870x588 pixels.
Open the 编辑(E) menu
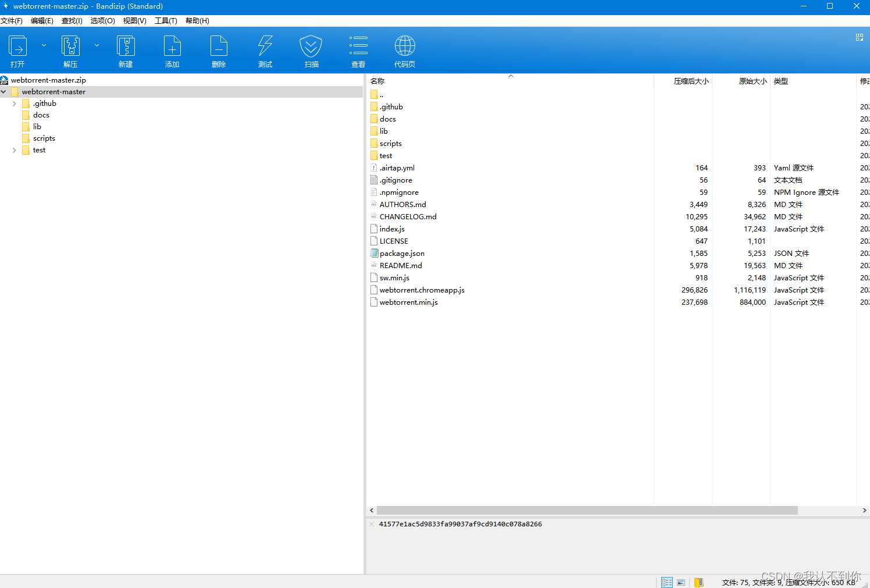pyautogui.click(x=42, y=21)
